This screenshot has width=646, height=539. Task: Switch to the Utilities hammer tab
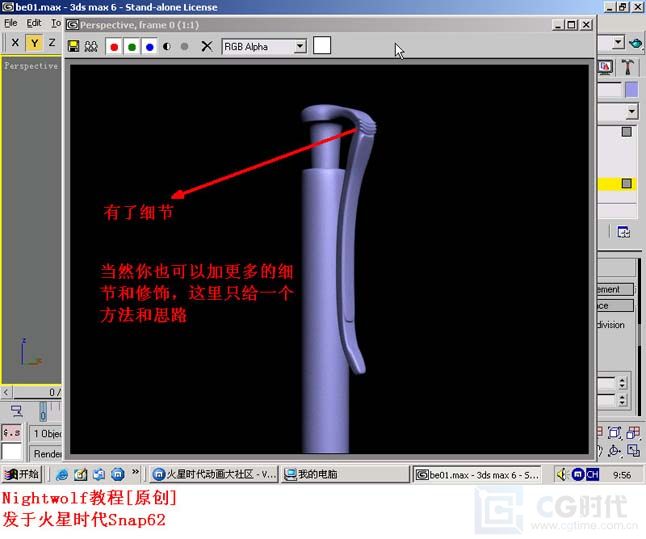[627, 67]
